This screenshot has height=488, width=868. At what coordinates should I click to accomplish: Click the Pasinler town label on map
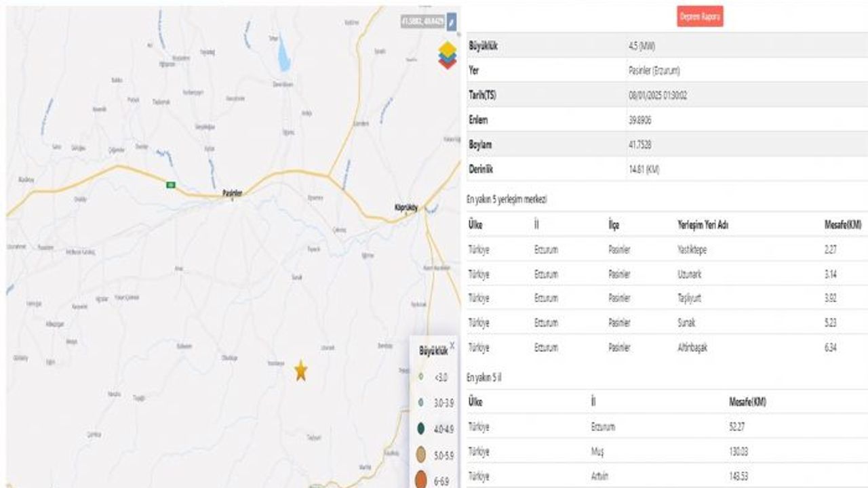pyautogui.click(x=233, y=194)
